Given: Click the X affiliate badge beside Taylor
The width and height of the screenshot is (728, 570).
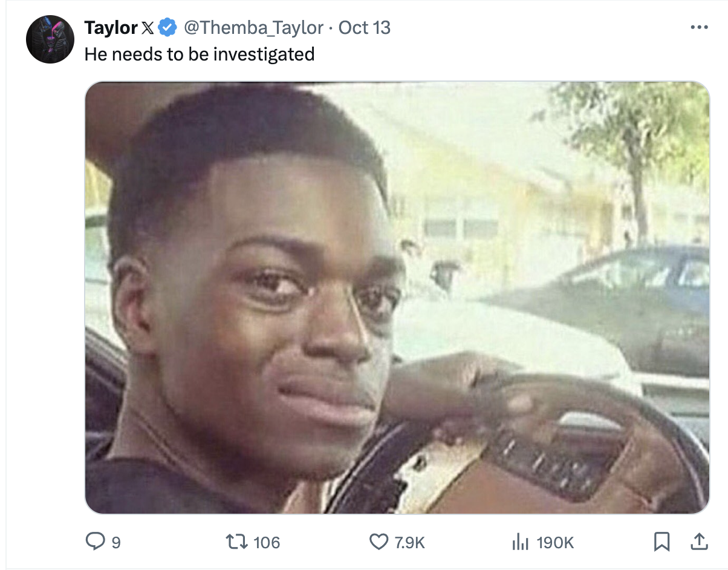Looking at the screenshot, I should coord(148,28).
